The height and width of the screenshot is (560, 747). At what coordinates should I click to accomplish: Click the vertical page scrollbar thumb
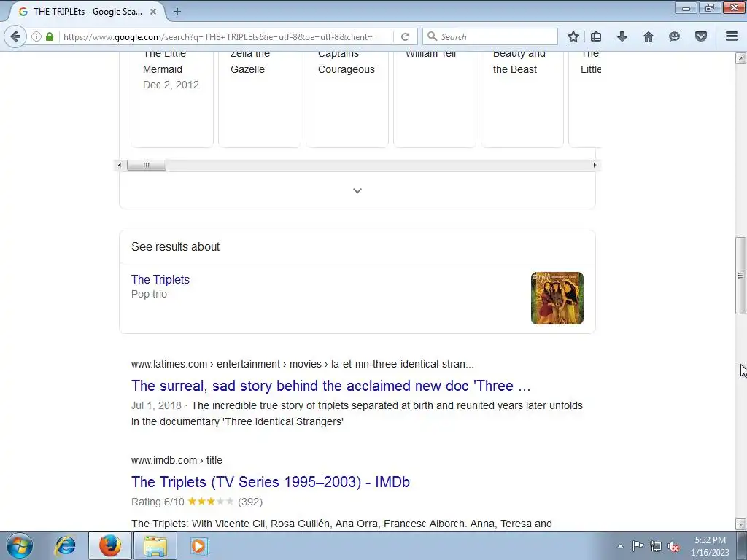point(740,275)
